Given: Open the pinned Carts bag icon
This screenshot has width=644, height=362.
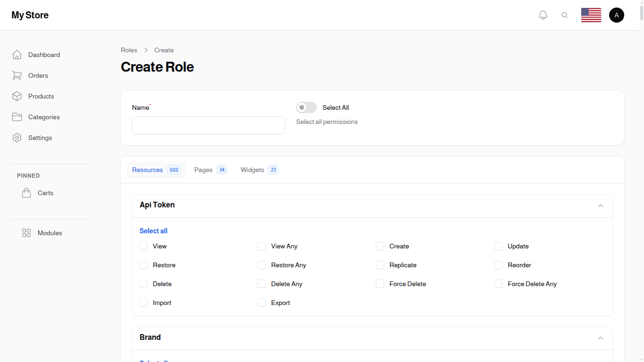Looking at the screenshot, I should pyautogui.click(x=26, y=193).
